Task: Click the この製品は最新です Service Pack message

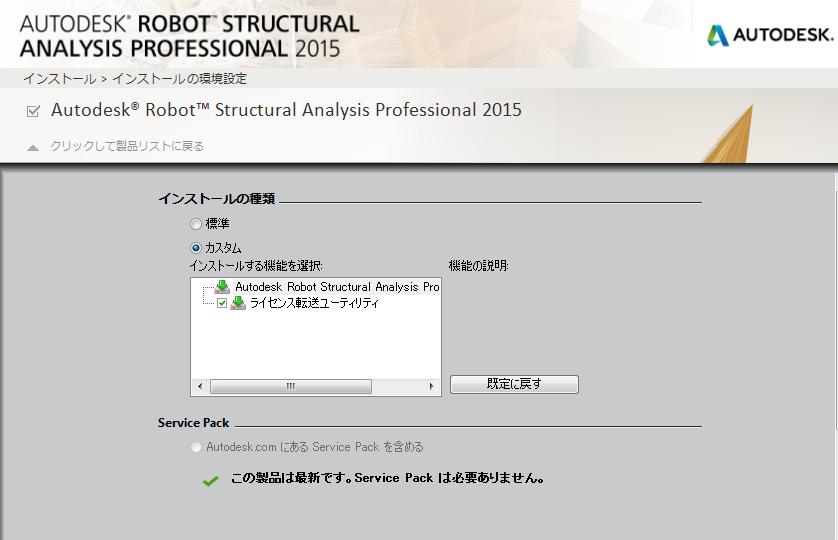Action: click(x=387, y=478)
